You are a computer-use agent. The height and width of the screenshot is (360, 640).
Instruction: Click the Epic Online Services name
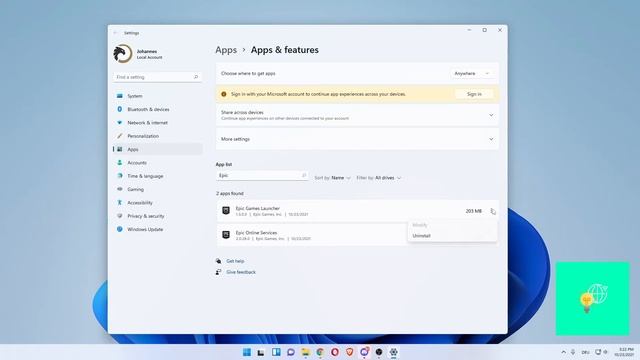click(256, 233)
